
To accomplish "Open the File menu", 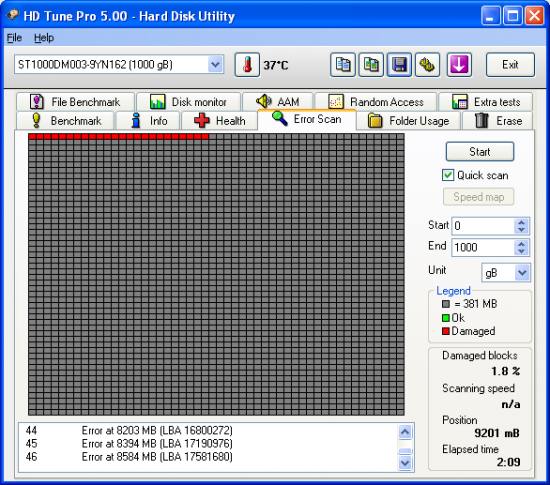I will click(x=14, y=38).
